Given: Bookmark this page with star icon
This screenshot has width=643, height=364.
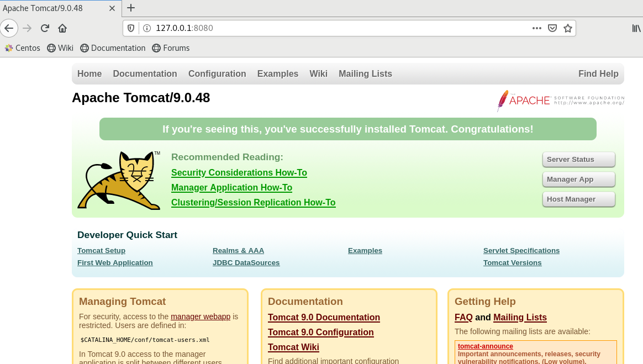Looking at the screenshot, I should [567, 28].
